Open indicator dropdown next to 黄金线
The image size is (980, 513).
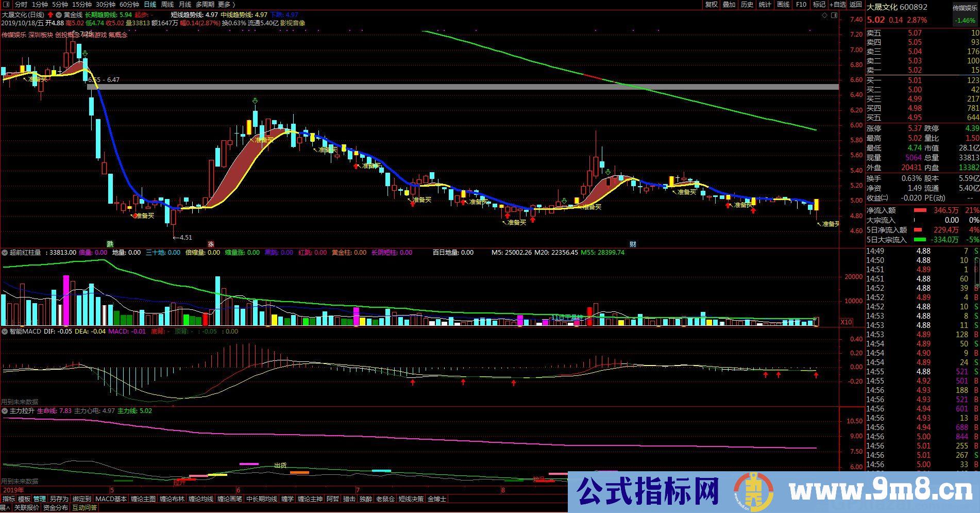(x=59, y=15)
